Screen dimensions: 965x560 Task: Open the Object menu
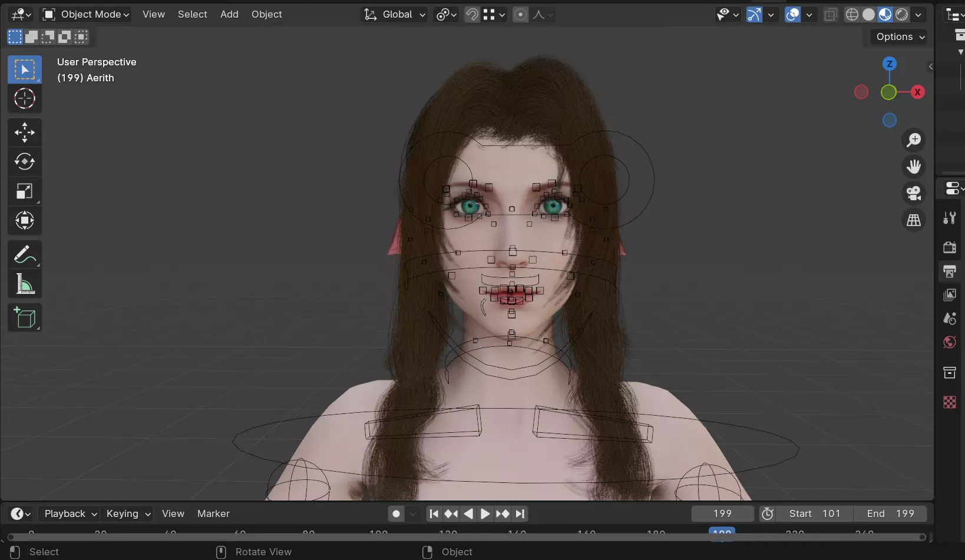pos(267,15)
